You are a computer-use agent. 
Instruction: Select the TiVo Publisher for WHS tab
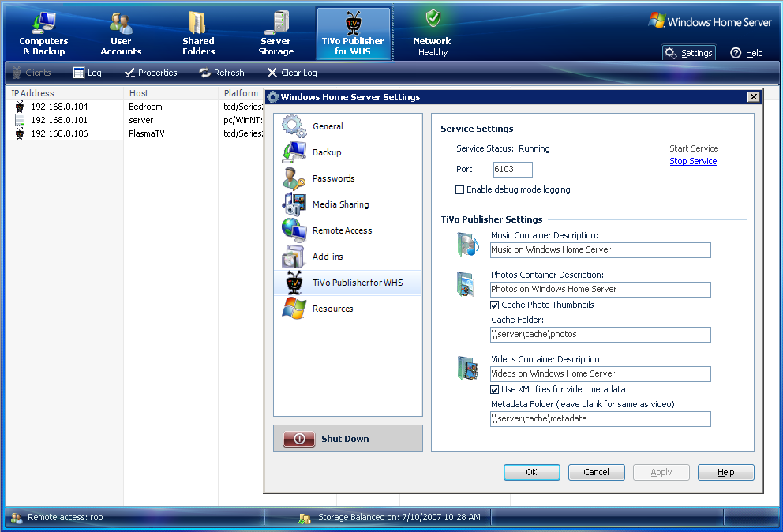point(353,33)
